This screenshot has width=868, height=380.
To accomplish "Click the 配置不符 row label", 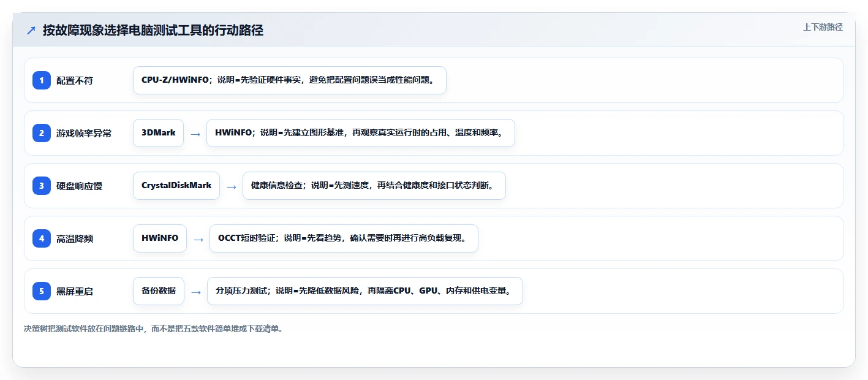I will click(x=75, y=80).
